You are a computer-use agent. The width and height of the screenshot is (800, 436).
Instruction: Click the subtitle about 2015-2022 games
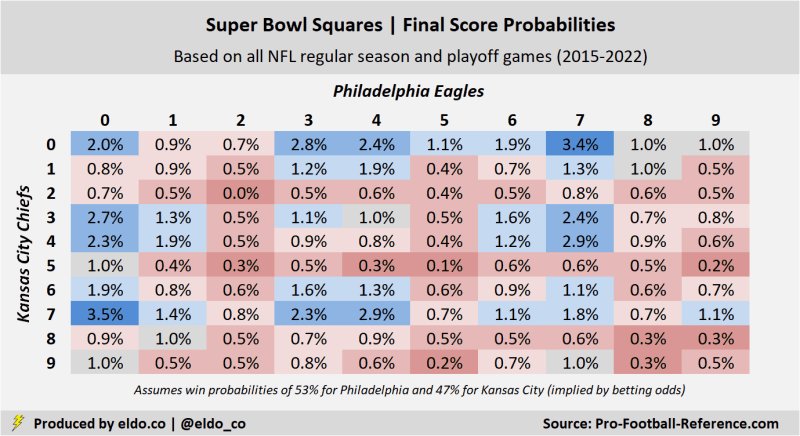pos(400,58)
